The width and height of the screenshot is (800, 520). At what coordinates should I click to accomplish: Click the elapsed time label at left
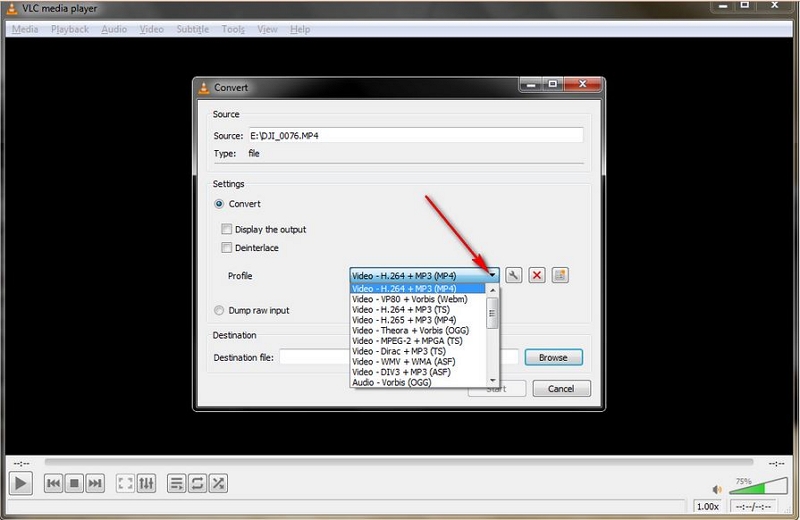click(x=21, y=463)
